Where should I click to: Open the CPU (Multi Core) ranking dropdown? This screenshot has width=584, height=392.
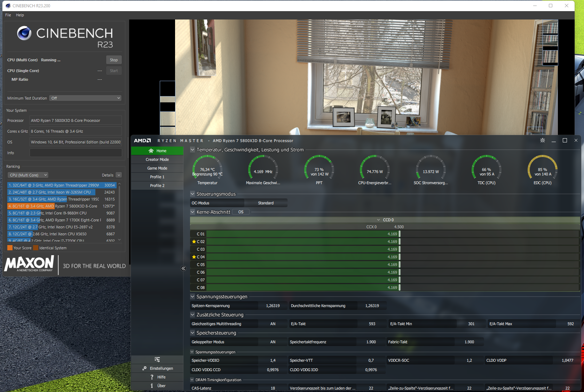(28, 175)
